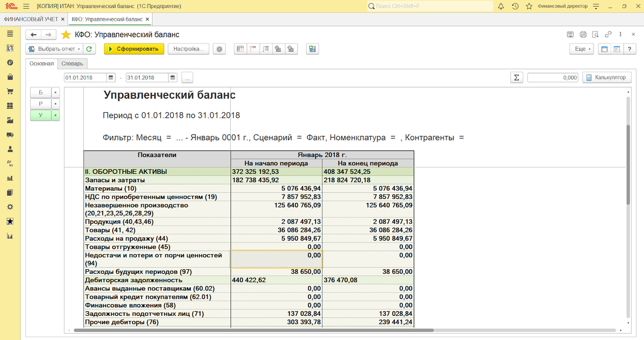Open the ruble coin section in sidebar
This screenshot has height=340, width=644.
click(x=10, y=62)
